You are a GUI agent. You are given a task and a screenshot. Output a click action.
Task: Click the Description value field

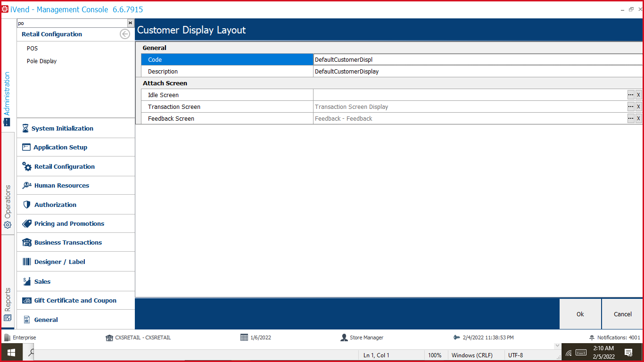(478, 72)
